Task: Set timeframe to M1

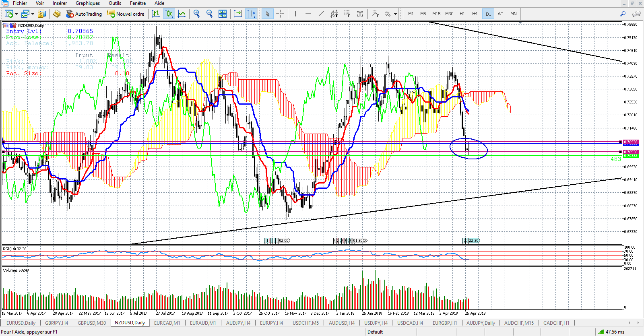Action: (x=411, y=14)
